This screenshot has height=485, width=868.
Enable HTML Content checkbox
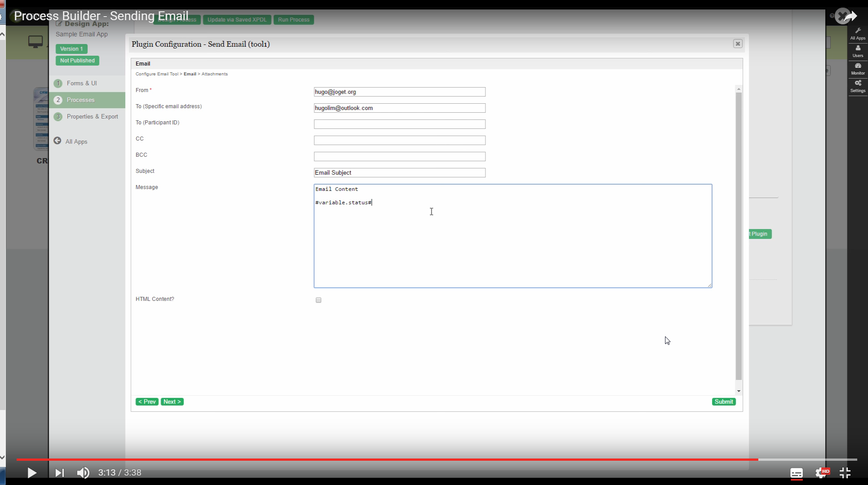[x=318, y=300]
